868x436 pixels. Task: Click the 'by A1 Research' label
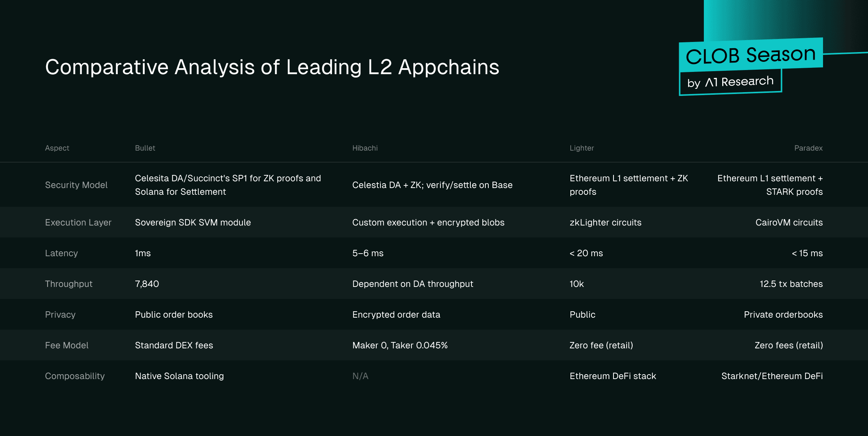(730, 82)
